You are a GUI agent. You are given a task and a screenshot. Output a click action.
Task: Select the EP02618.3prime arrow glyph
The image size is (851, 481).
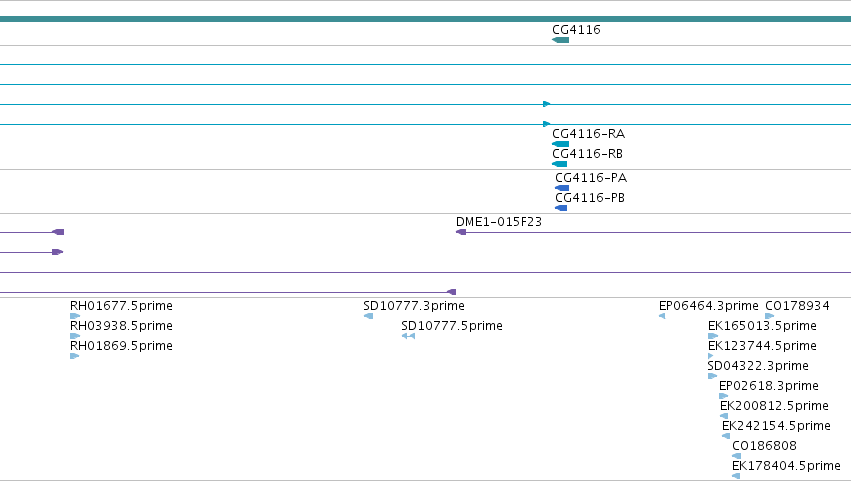723,396
